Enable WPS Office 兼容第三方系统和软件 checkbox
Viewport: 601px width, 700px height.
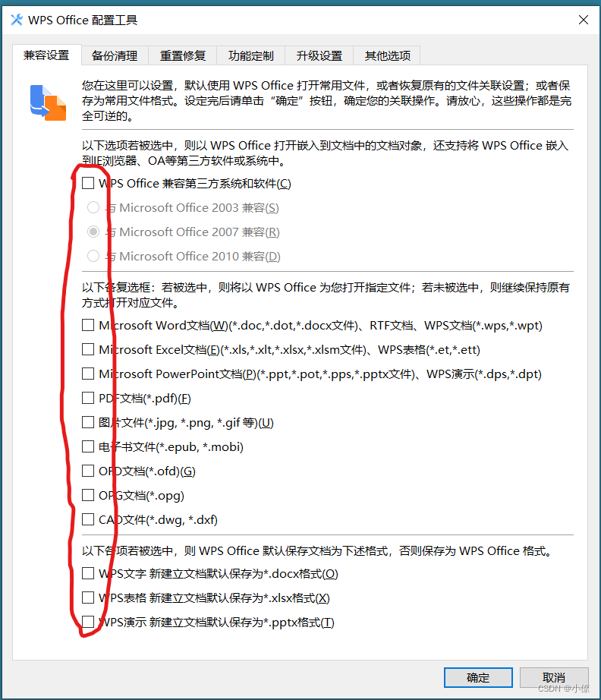pyautogui.click(x=88, y=183)
